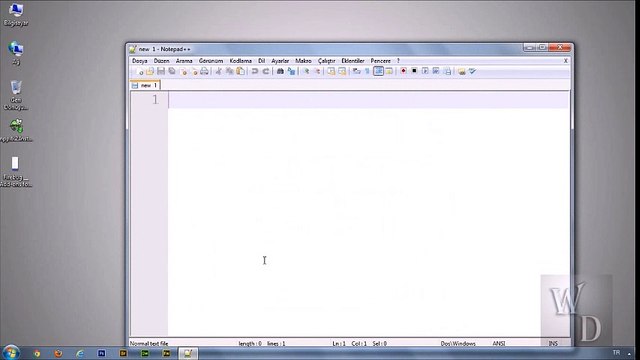Image resolution: width=640 pixels, height=360 pixels.
Task: Close the current document via toolbar
Action: point(183,71)
